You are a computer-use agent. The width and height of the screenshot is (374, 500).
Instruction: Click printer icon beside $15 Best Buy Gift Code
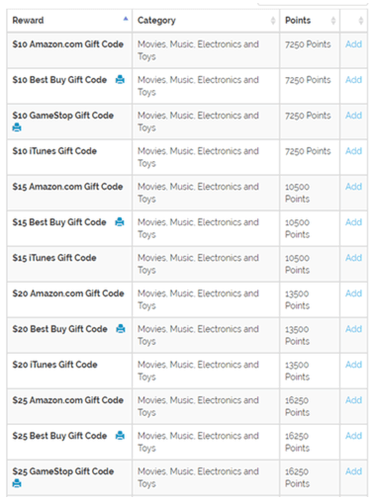pyautogui.click(x=120, y=222)
